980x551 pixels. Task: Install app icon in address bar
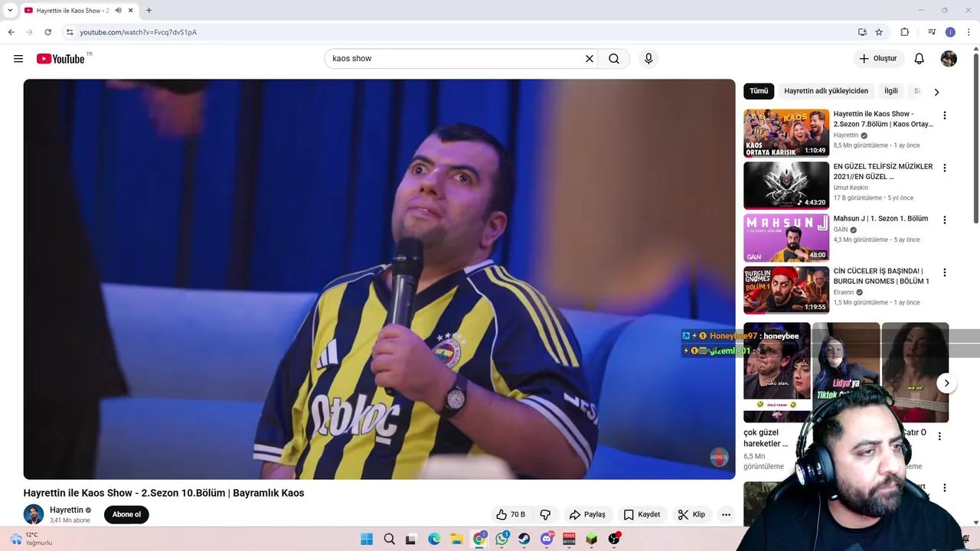[x=862, y=32]
